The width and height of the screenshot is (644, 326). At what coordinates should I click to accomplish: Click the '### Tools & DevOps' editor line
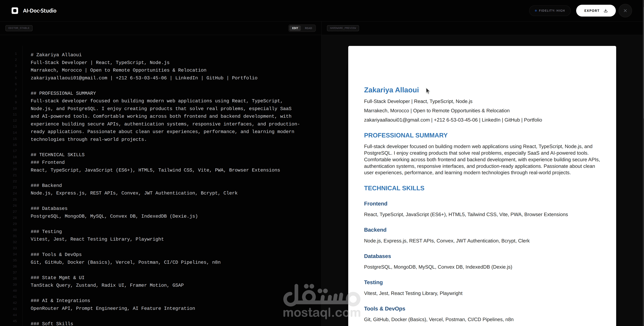[56, 254]
